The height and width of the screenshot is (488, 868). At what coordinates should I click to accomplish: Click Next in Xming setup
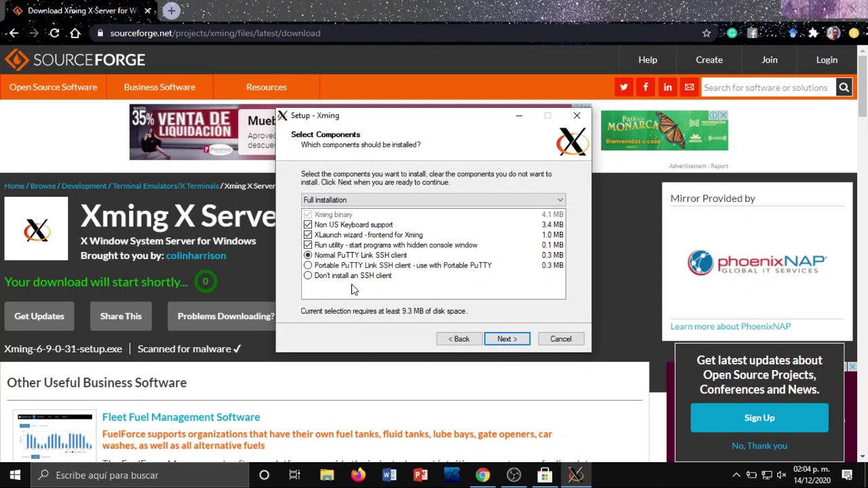[x=507, y=339]
